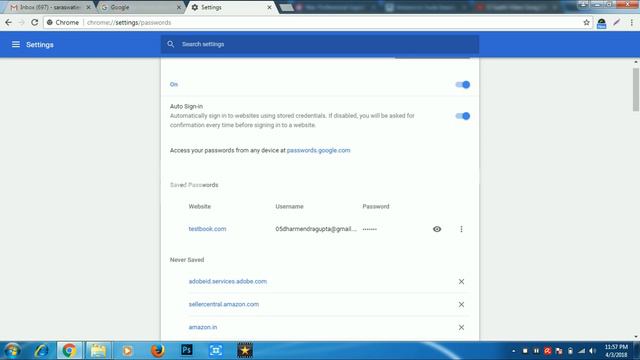Image resolution: width=640 pixels, height=360 pixels.
Task: Disable the Auto Sign-in switch
Action: click(462, 116)
